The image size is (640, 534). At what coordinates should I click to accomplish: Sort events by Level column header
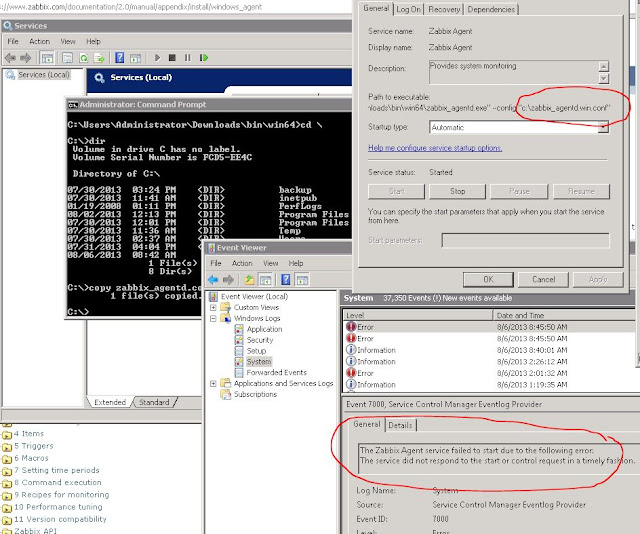[418, 315]
